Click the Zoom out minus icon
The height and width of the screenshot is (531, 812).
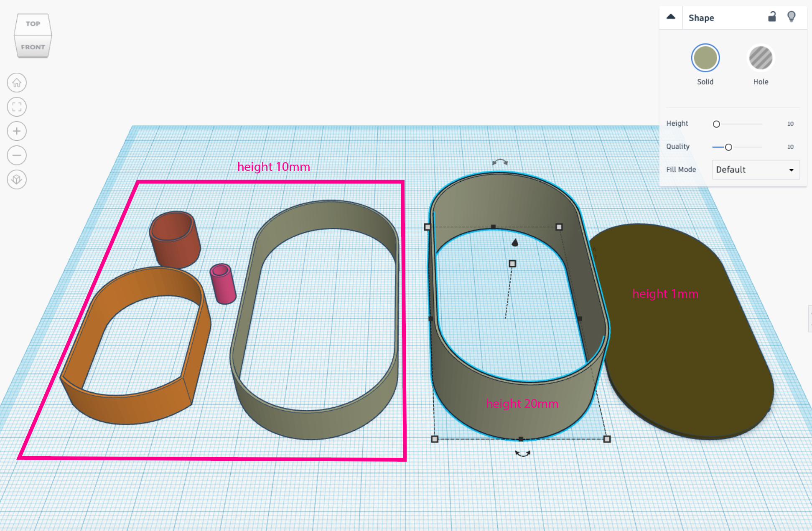click(17, 155)
